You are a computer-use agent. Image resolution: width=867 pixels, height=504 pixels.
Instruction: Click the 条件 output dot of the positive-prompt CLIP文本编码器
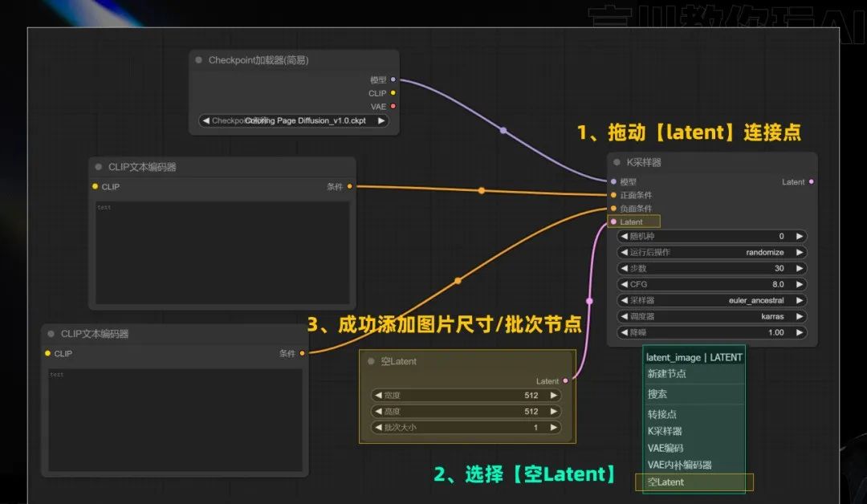tap(349, 186)
